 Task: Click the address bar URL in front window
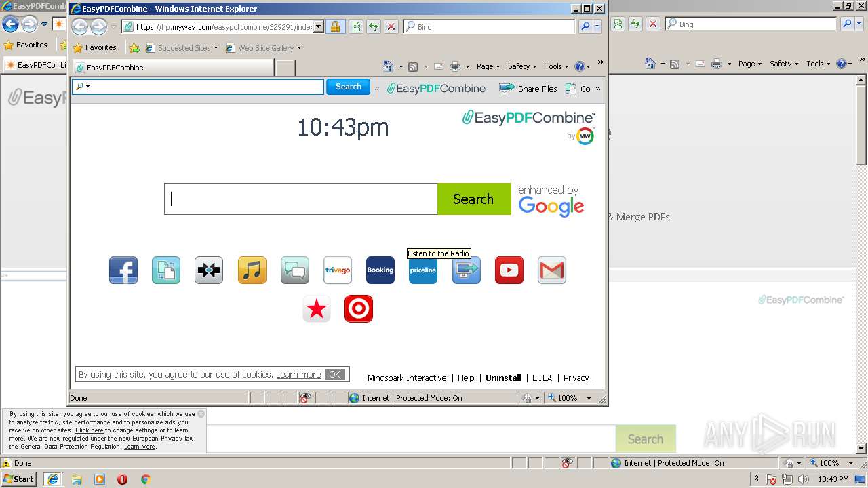click(x=224, y=27)
